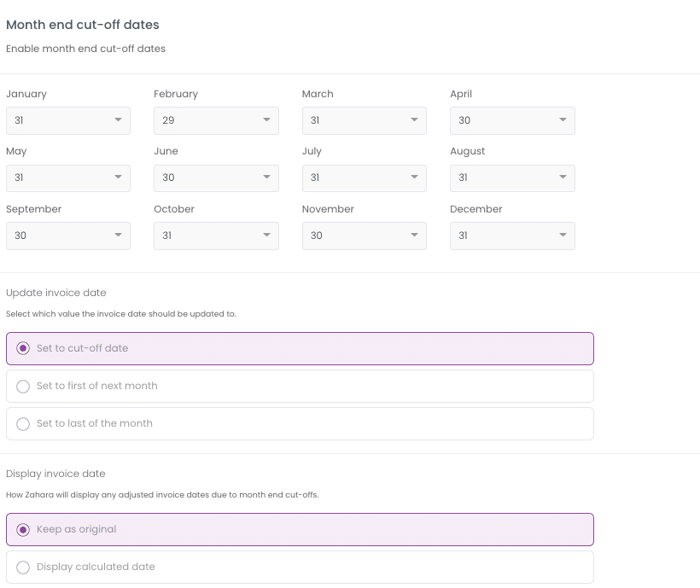Select Set to first of next month
This screenshot has height=588, width=700.
point(300,386)
